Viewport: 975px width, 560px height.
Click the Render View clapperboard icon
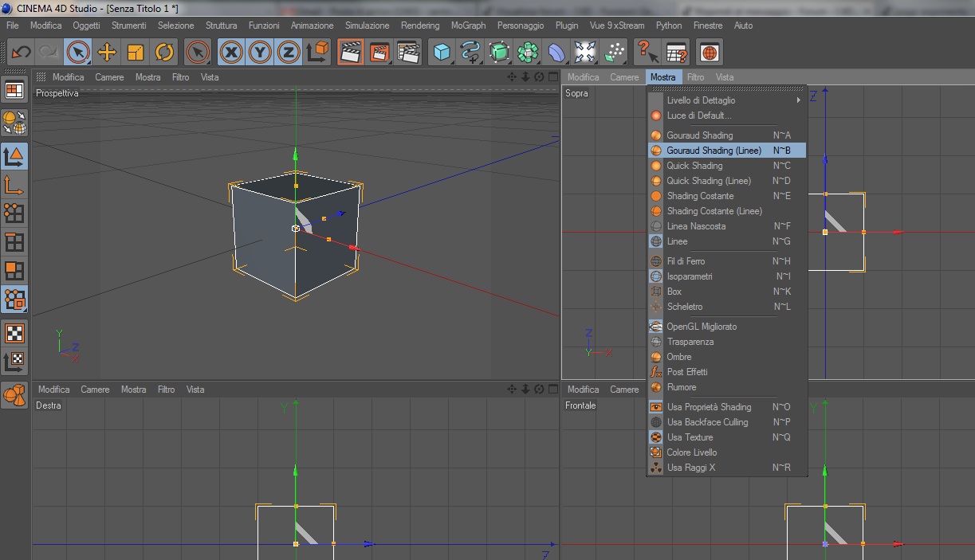(x=349, y=53)
